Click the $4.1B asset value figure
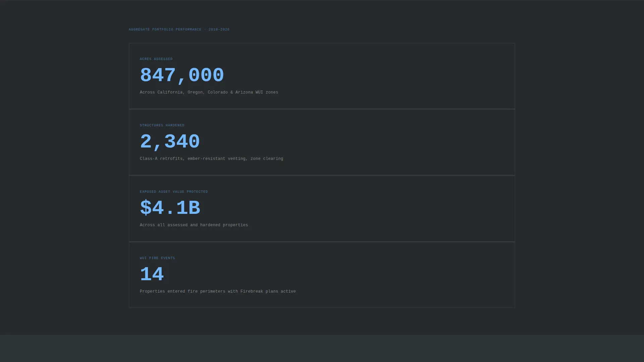Image resolution: width=644 pixels, height=362 pixels. 170,208
